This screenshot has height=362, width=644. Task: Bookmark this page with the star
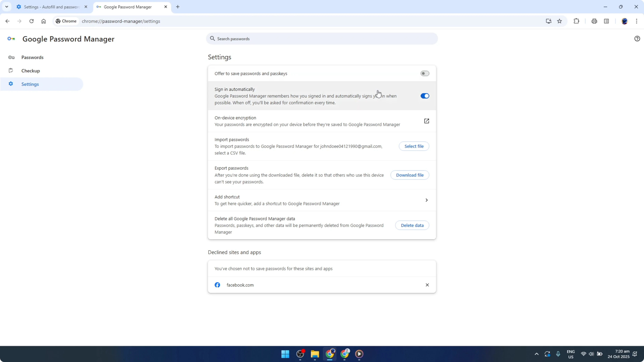559,21
